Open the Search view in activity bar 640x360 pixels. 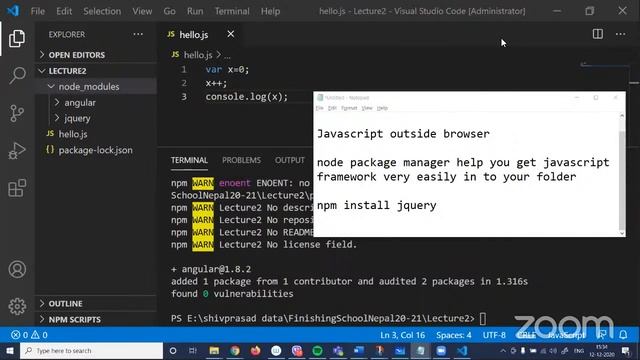(x=17, y=76)
